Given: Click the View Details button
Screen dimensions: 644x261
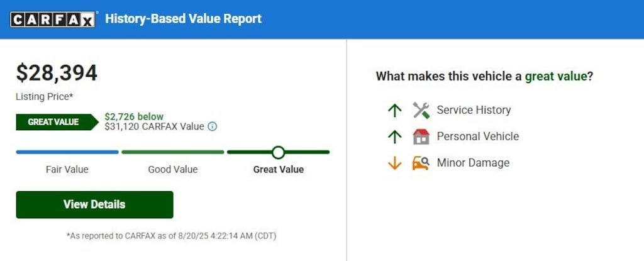Looking at the screenshot, I should click(x=94, y=204).
